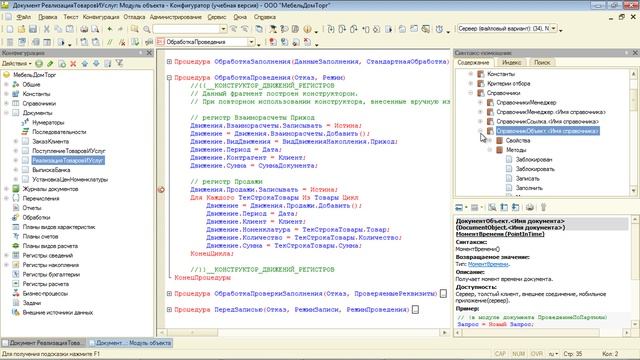Expand Свойства under СправочникОбъект

[x=489, y=140]
